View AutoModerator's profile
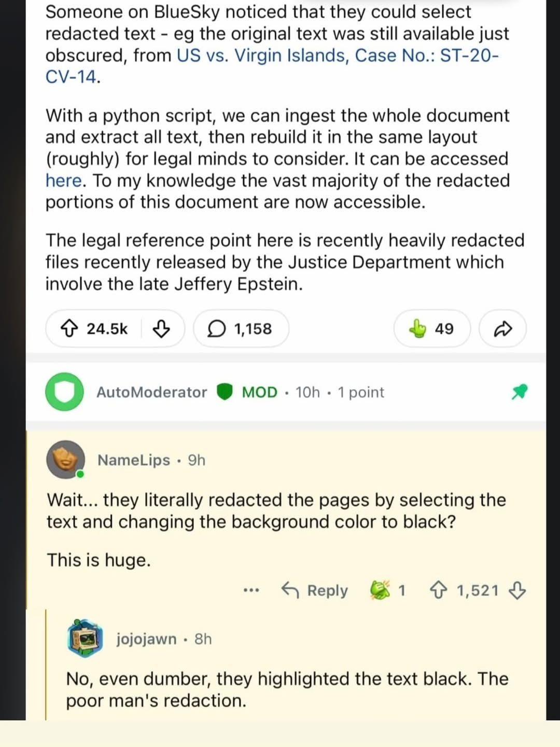 (x=151, y=392)
